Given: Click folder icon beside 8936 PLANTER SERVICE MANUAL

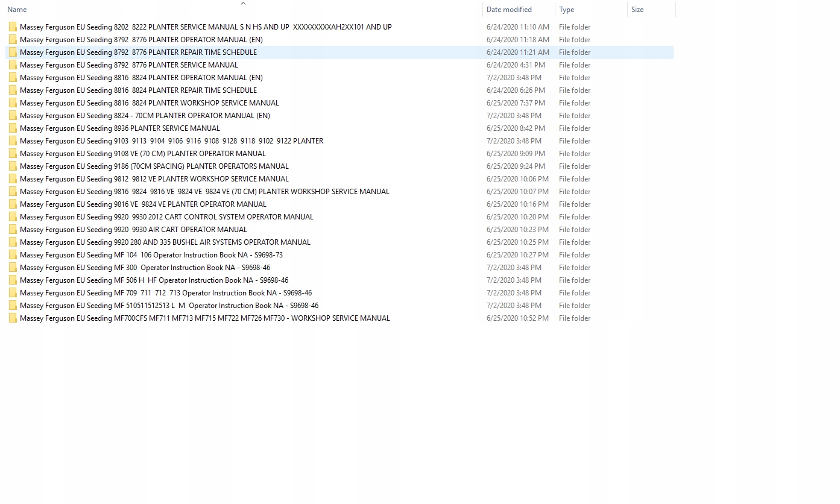Looking at the screenshot, I should click(13, 128).
